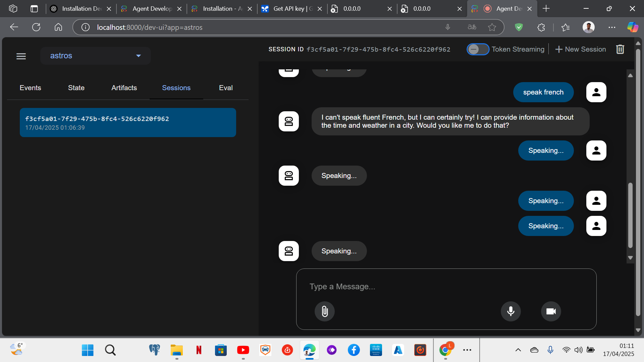The width and height of the screenshot is (644, 362).
Task: Toggle the Token Streaming switch
Action: click(x=478, y=49)
